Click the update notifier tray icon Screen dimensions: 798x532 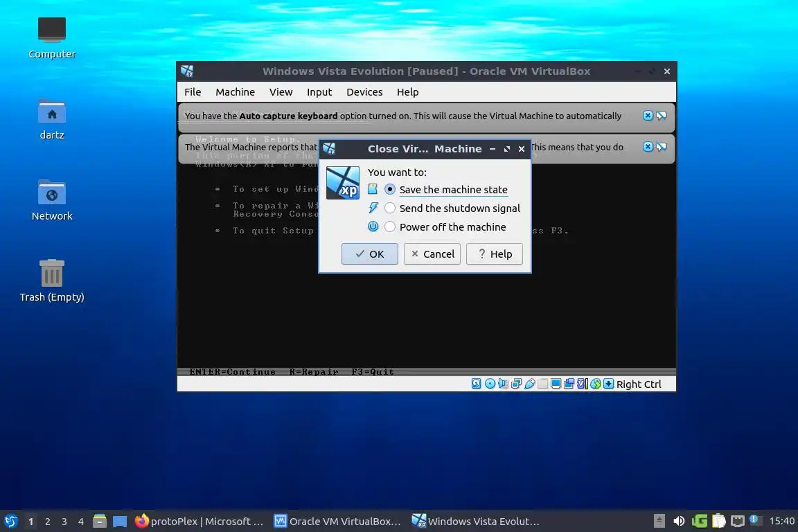click(x=755, y=520)
